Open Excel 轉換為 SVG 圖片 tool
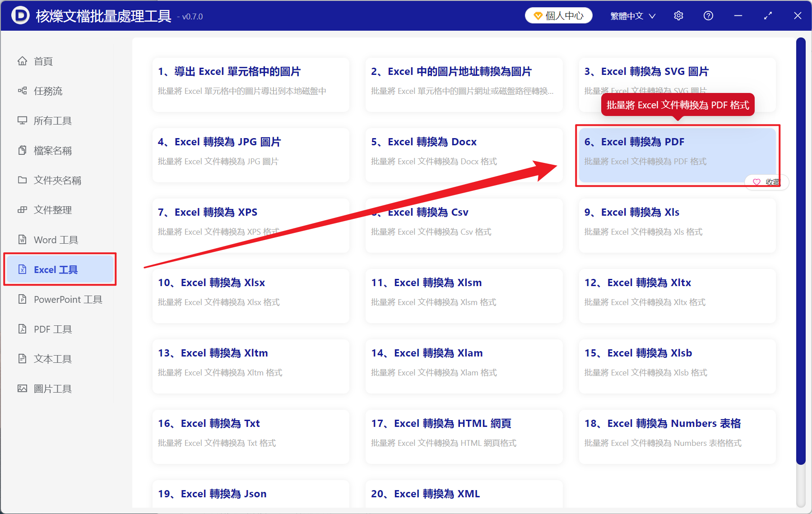Viewport: 812px width, 514px height. coord(677,84)
